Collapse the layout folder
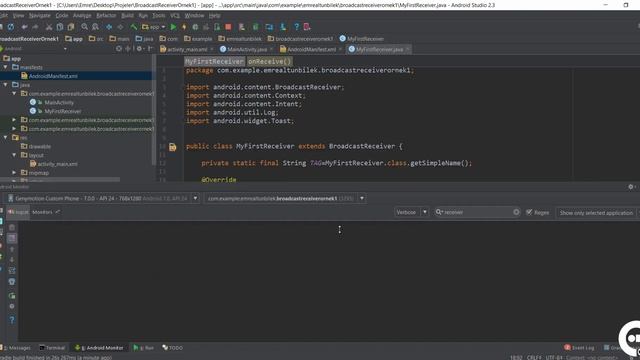The height and width of the screenshot is (360, 640). pos(14,155)
